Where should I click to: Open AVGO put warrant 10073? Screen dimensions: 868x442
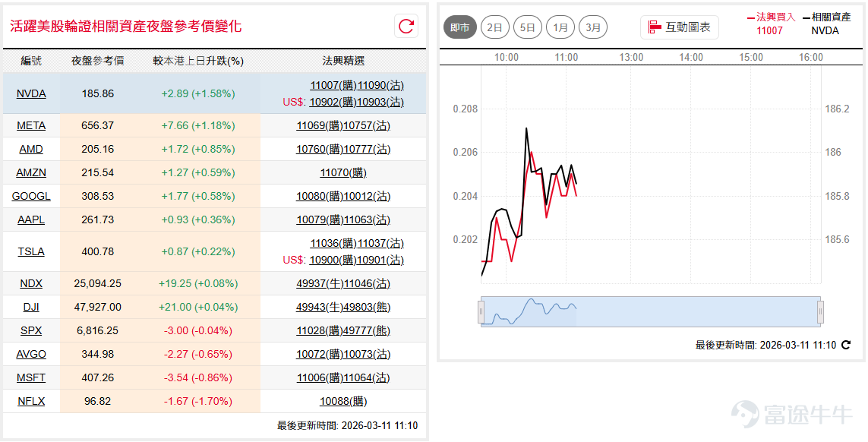coord(367,354)
